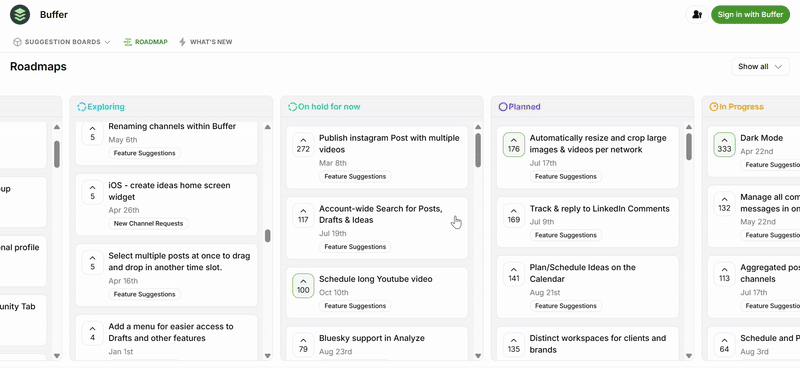The height and width of the screenshot is (368, 800).
Task: Upvote Track & reply to LinkedIn Comments
Action: click(514, 215)
